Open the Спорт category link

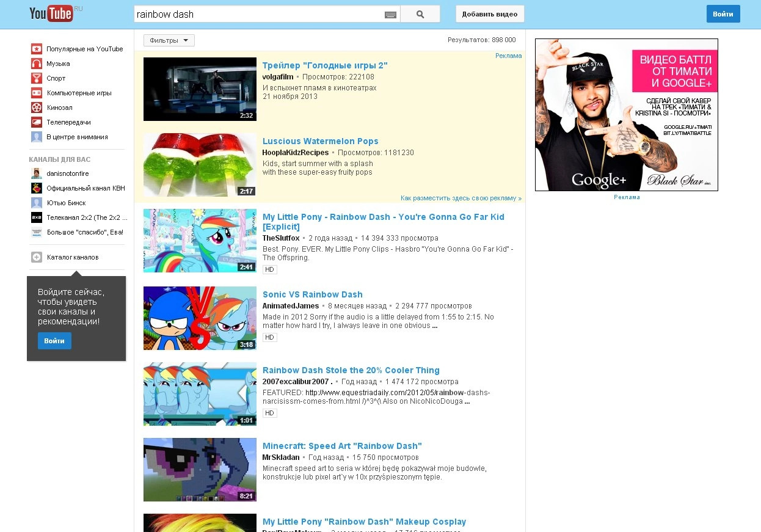tap(56, 78)
